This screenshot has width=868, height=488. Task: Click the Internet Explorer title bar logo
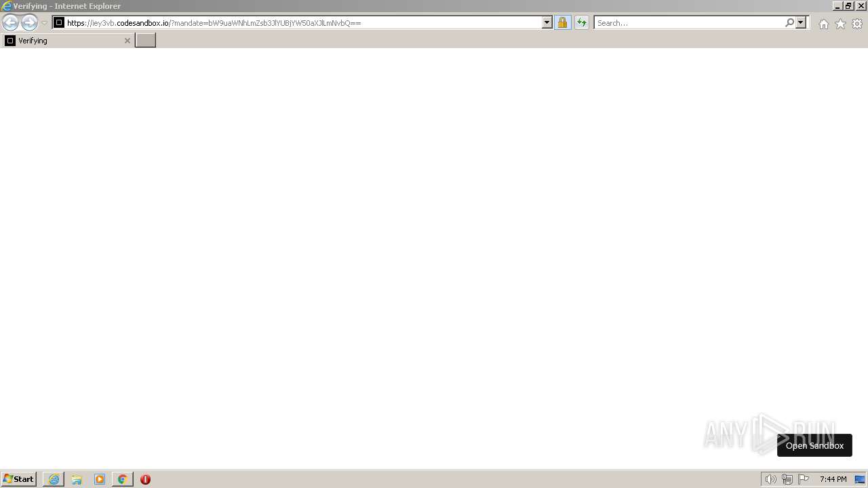coord(7,6)
